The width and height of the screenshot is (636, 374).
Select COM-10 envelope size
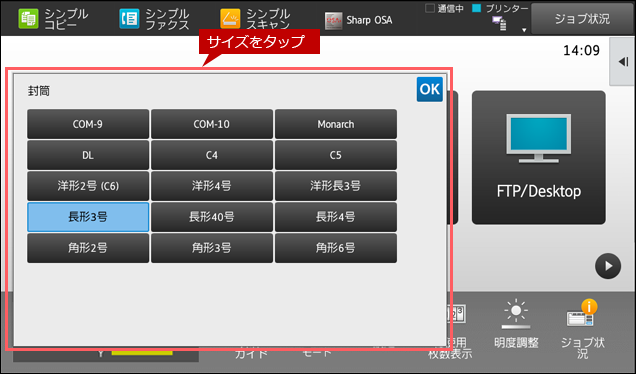pos(212,124)
